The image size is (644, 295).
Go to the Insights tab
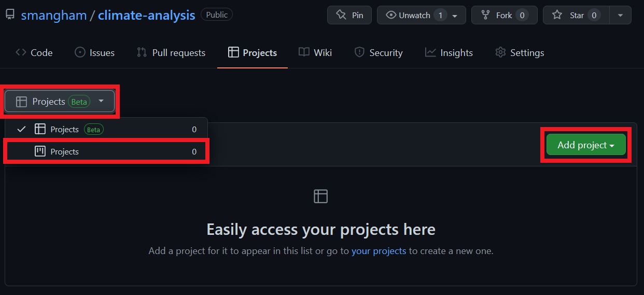coord(449,52)
